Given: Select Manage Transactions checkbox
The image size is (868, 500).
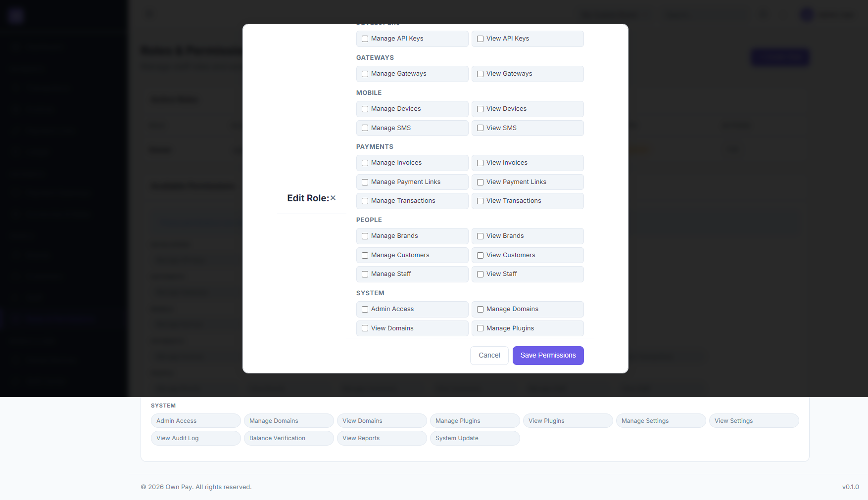Looking at the screenshot, I should coord(365,201).
